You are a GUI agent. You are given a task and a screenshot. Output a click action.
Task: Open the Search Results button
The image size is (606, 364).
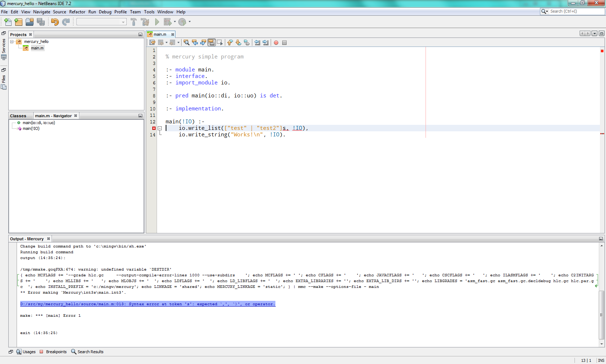click(87, 352)
